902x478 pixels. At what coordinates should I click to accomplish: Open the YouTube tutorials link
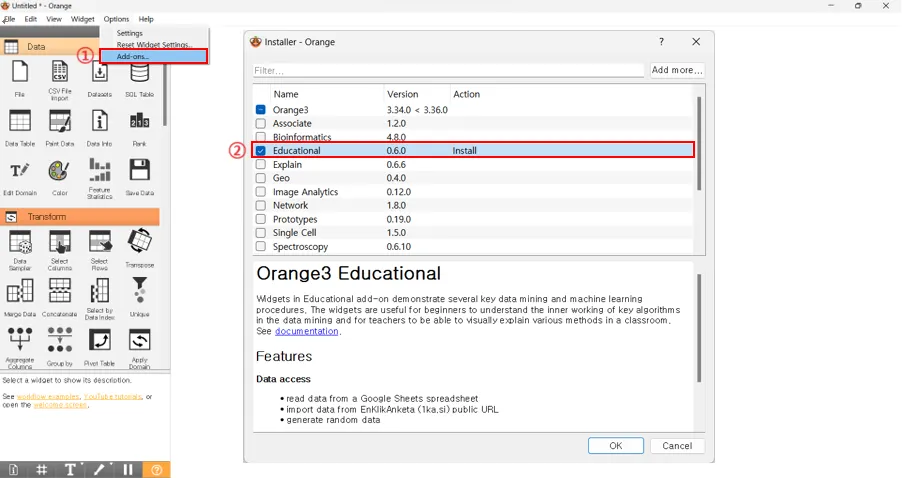(113, 397)
